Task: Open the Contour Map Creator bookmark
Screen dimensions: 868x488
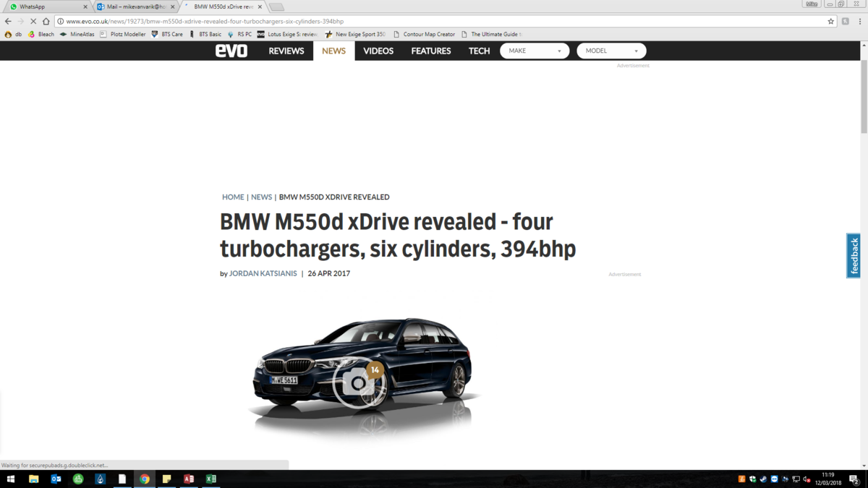Action: pos(424,34)
